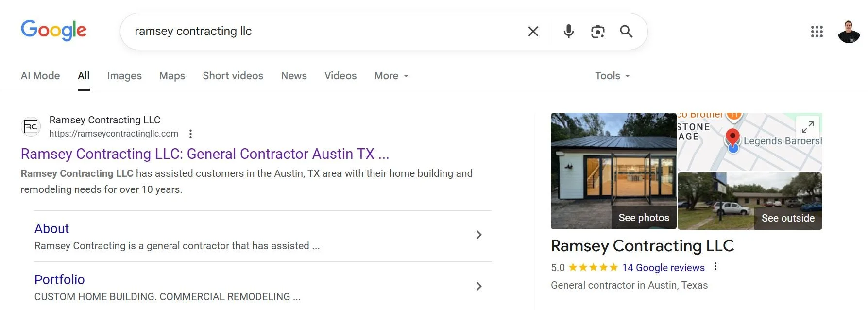Expand the More dropdown
This screenshot has width=868, height=310.
coord(391,76)
